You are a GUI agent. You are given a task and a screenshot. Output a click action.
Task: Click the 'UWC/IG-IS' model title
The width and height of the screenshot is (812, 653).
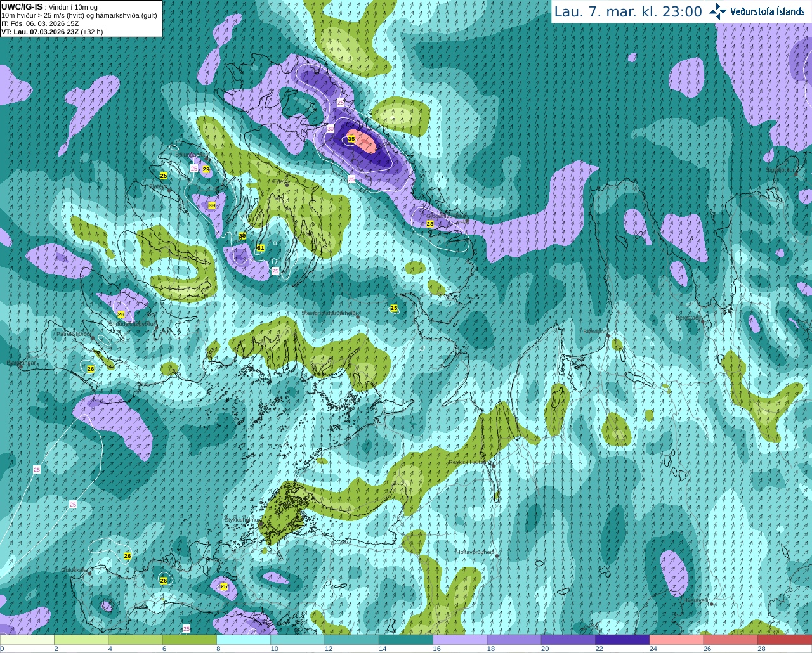[22, 6]
